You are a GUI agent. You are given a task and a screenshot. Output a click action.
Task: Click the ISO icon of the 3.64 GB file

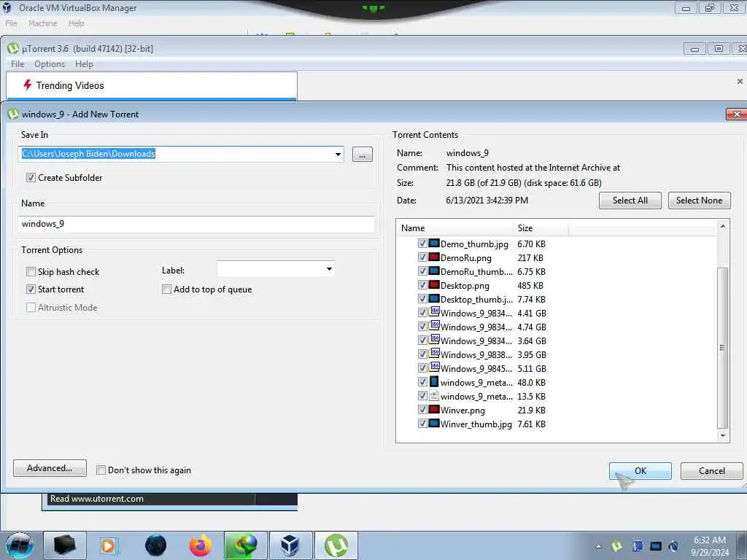point(434,340)
